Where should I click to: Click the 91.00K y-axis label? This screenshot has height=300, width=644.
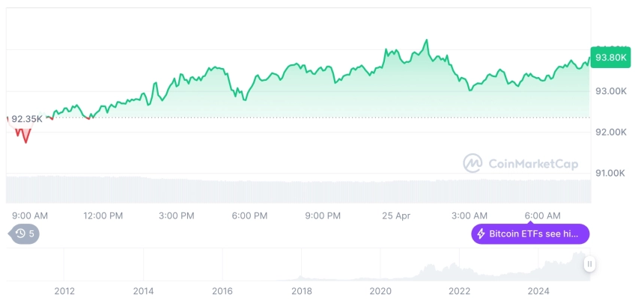pos(610,173)
